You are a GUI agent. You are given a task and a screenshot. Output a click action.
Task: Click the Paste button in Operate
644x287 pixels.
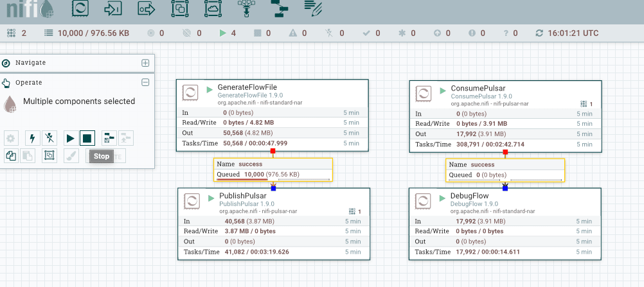pos(28,155)
